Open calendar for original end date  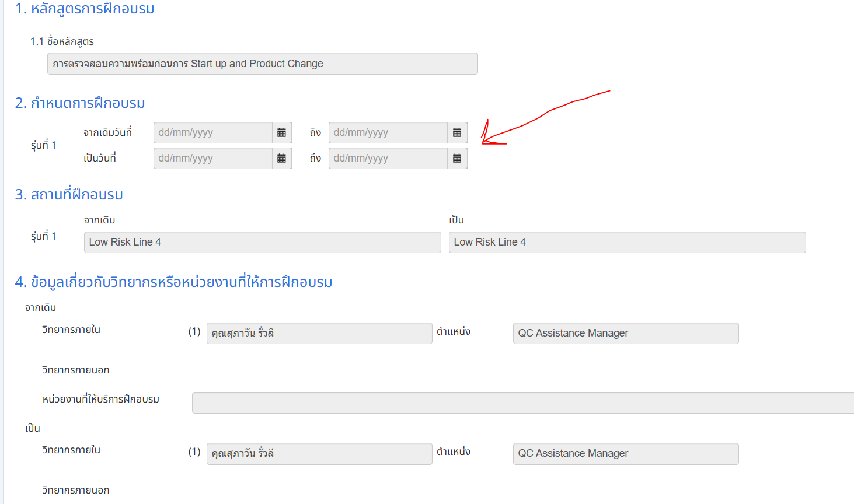point(457,133)
